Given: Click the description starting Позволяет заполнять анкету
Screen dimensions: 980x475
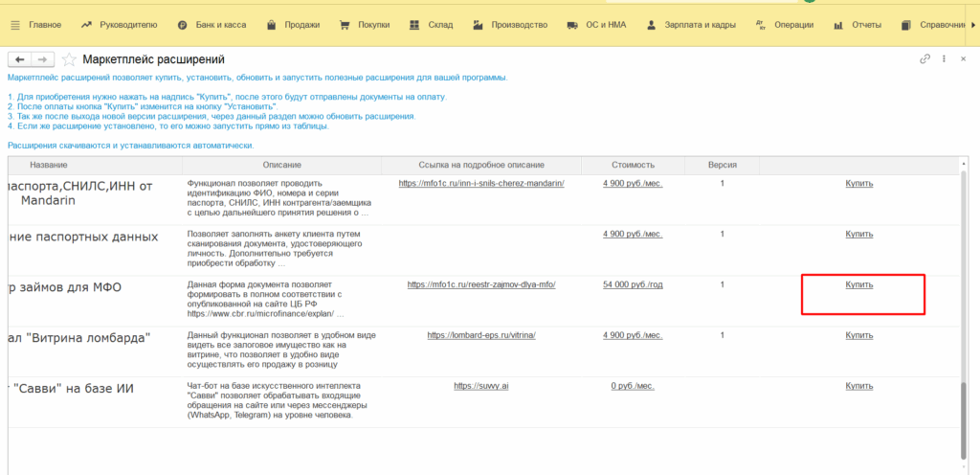Looking at the screenshot, I should [x=275, y=249].
